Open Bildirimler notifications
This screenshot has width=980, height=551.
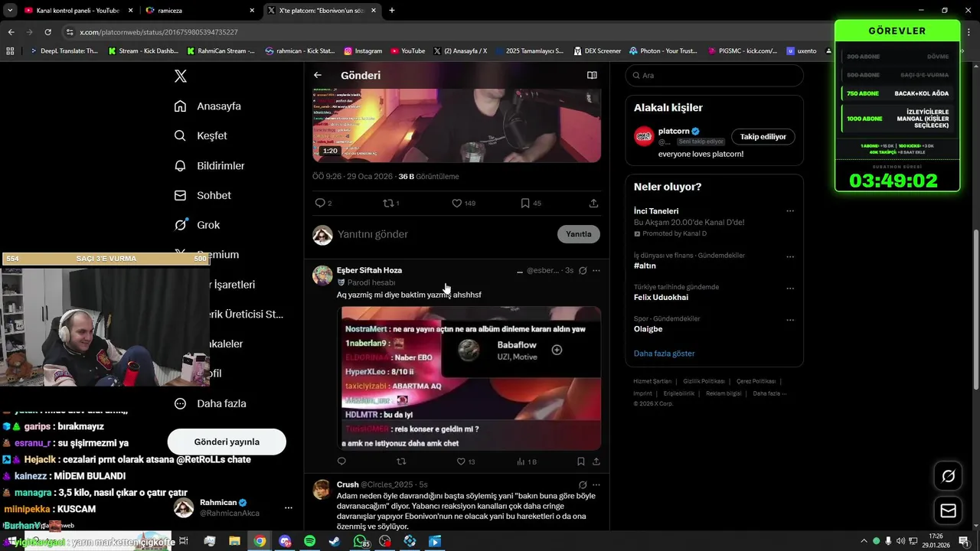[209, 165]
